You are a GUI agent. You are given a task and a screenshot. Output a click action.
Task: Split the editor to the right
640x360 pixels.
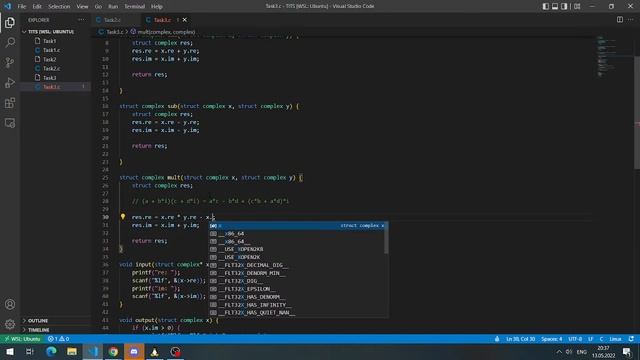tap(620, 20)
